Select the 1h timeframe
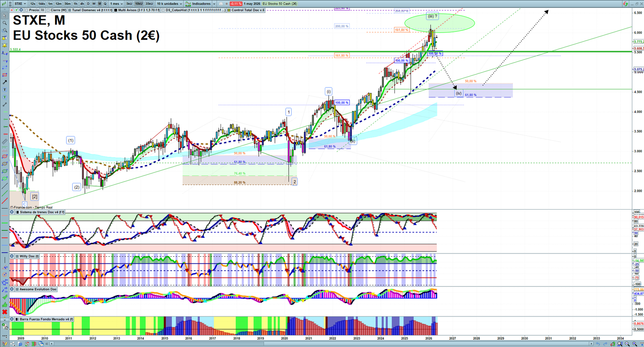Screen dimensions: 644x347 pos(75,4)
